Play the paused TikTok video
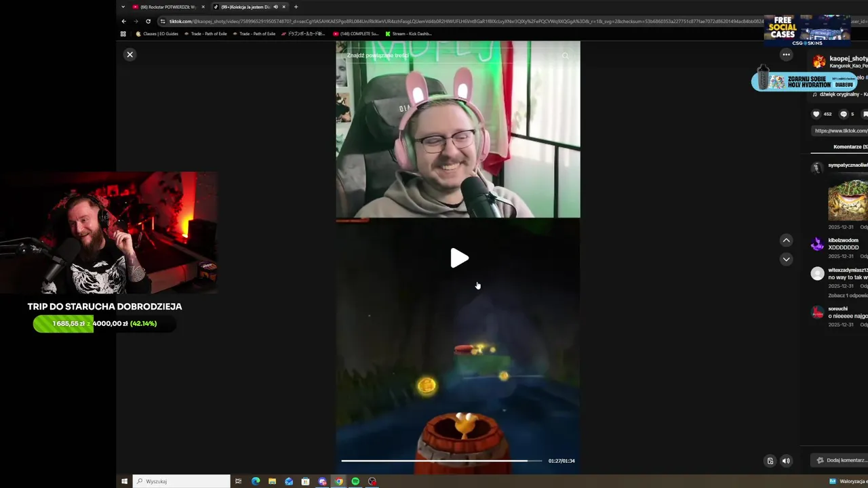The width and height of the screenshot is (868, 488). (459, 258)
